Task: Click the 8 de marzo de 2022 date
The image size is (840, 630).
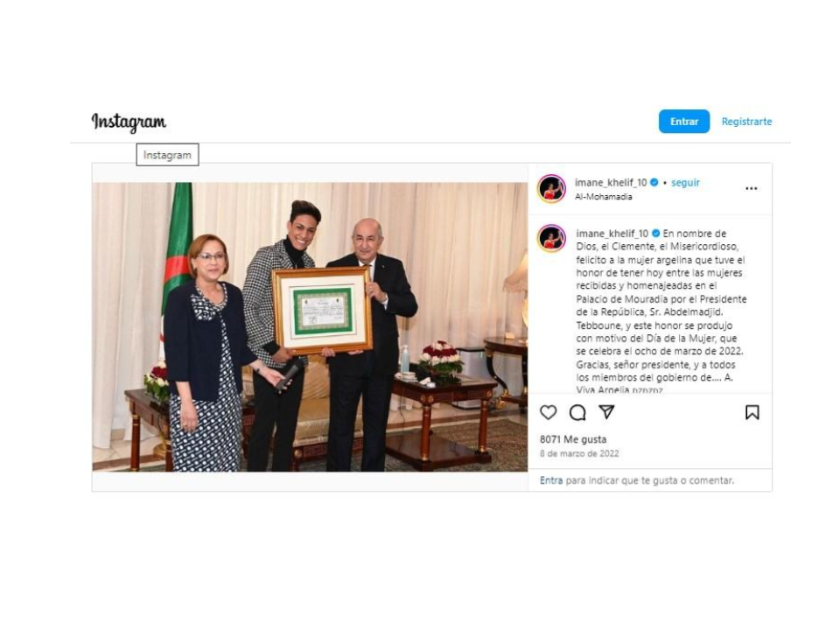Action: click(x=579, y=454)
